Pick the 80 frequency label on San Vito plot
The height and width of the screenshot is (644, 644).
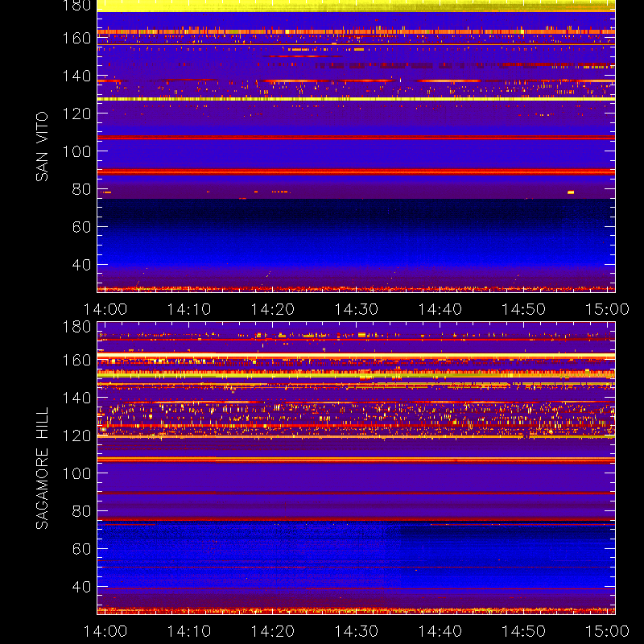pos(81,189)
